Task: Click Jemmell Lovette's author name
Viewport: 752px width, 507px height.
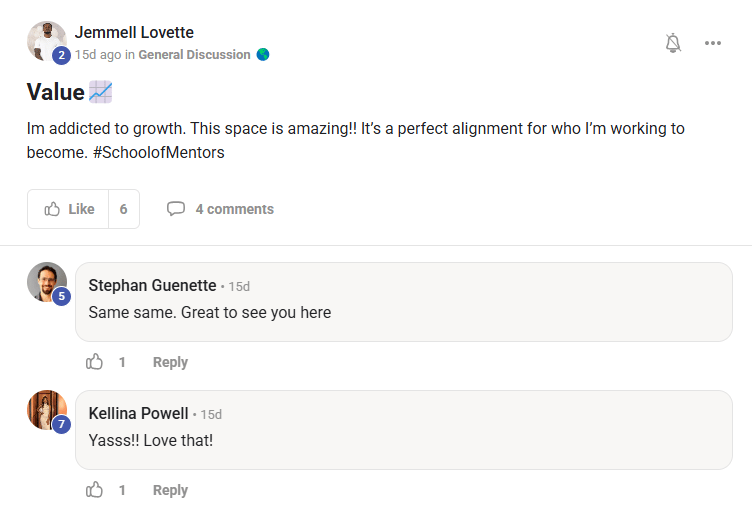Action: point(134,33)
